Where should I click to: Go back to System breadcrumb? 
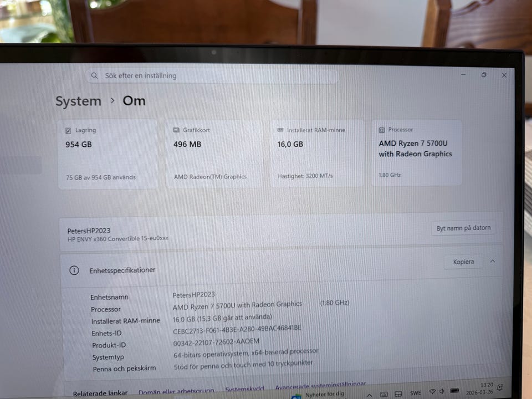click(78, 101)
